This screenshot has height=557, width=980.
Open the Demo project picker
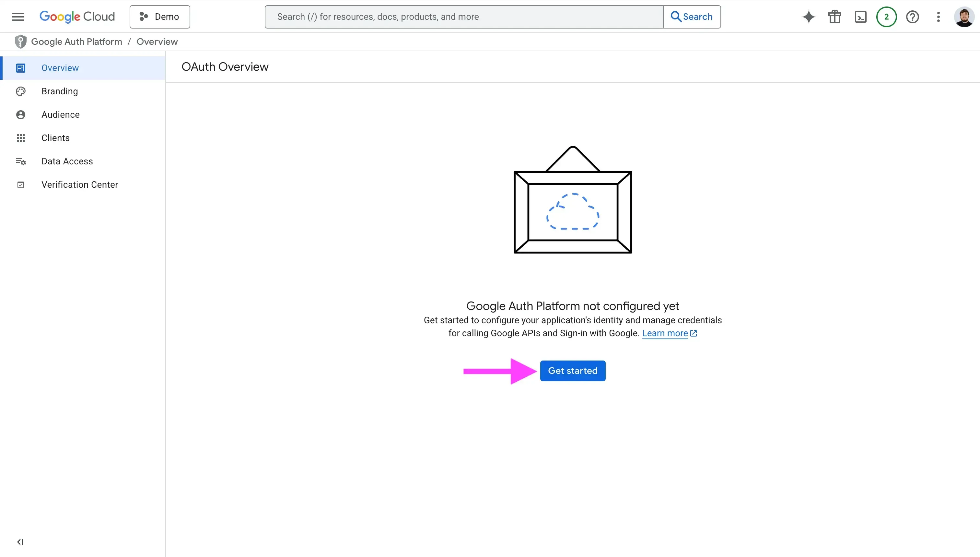tap(160, 17)
